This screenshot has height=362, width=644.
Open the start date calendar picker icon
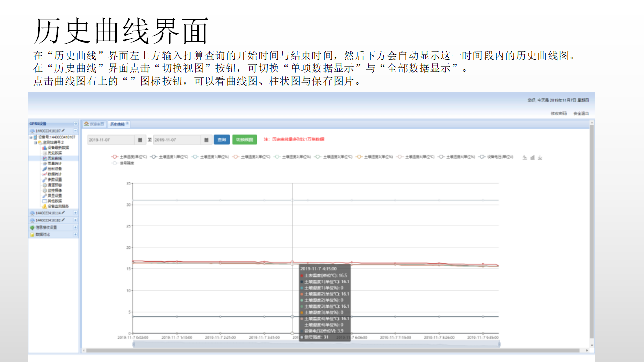(140, 139)
